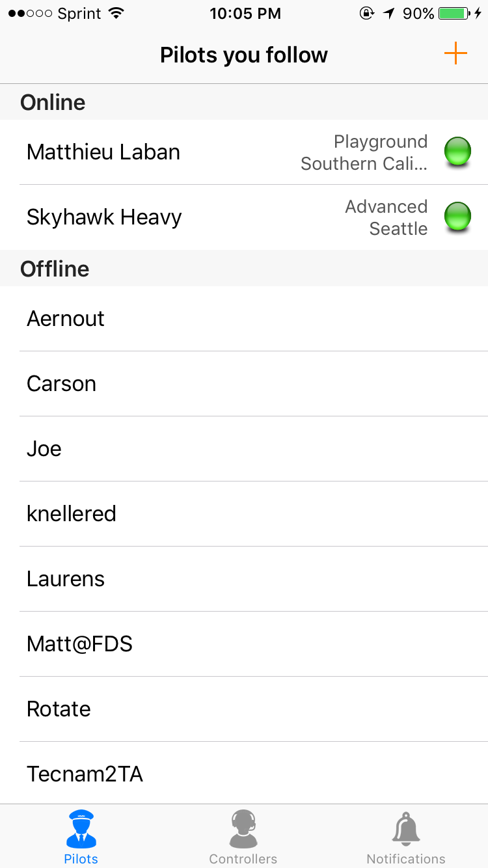Choose Joe from the offline list

point(44,449)
